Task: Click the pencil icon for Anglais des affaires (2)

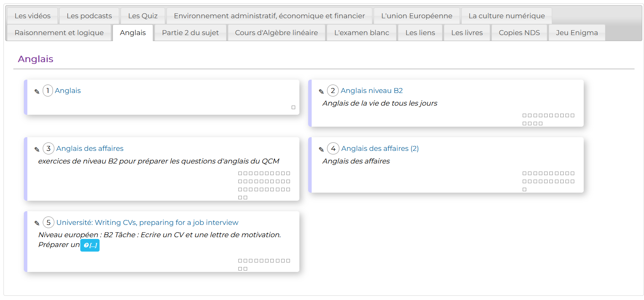Action: pos(321,149)
